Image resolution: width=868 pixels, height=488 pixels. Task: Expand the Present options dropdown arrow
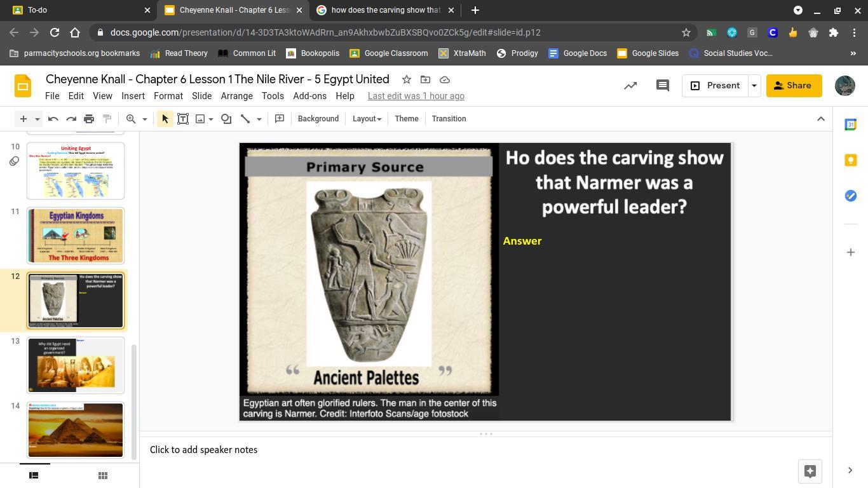pos(754,86)
